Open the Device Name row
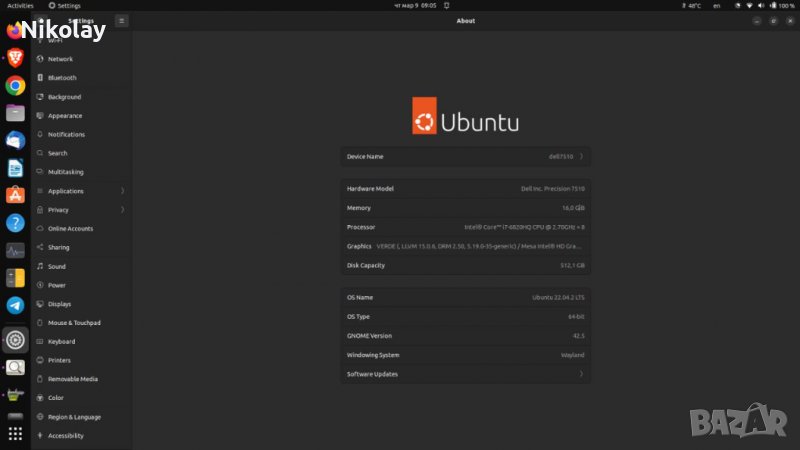Screen dimensions: 800x450 465,157
